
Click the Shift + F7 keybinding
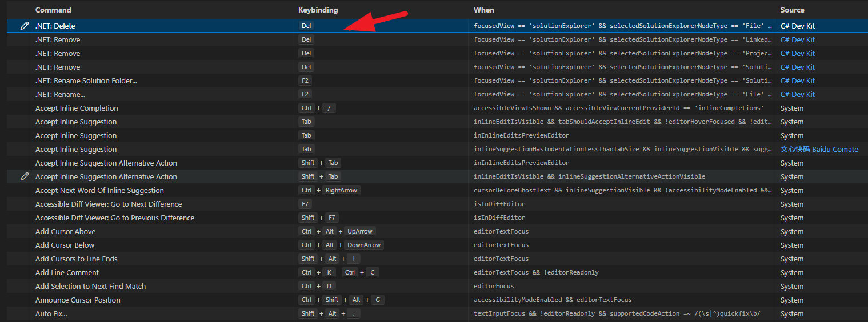pos(319,218)
